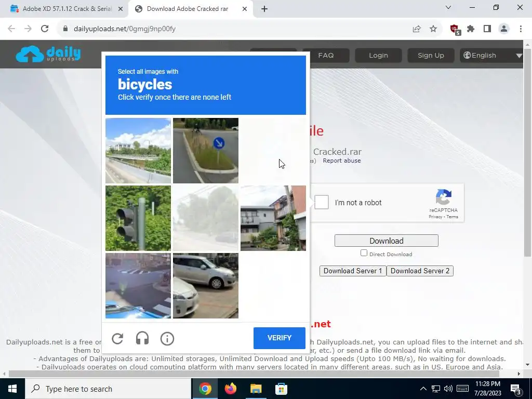Viewport: 532px width, 399px height.
Task: Click the VERIFY button
Action: point(279,338)
